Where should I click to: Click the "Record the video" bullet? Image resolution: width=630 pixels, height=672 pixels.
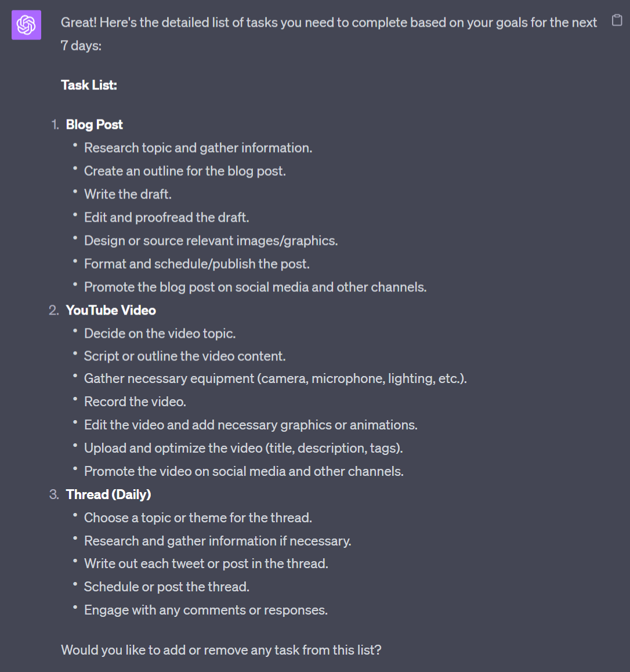coord(135,402)
